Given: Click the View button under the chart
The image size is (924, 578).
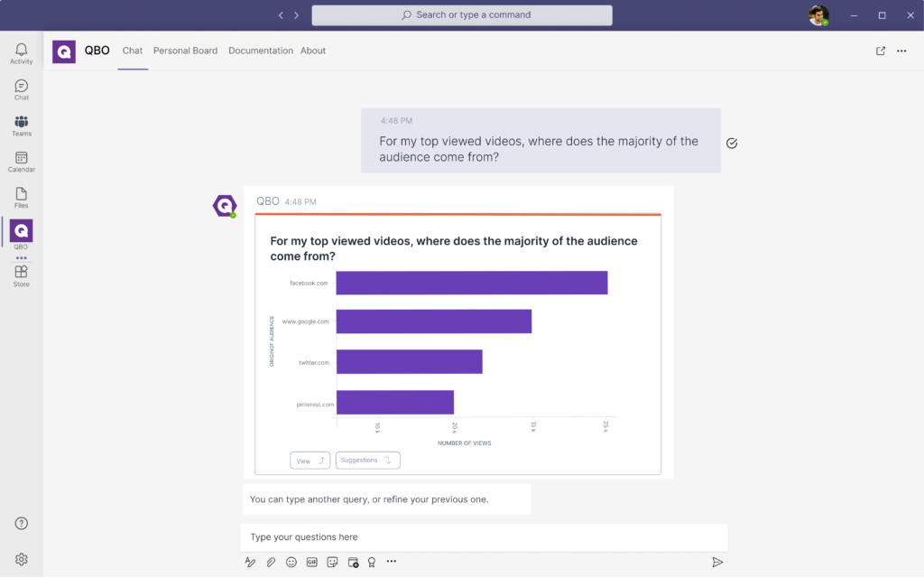Looking at the screenshot, I should pyautogui.click(x=310, y=461).
